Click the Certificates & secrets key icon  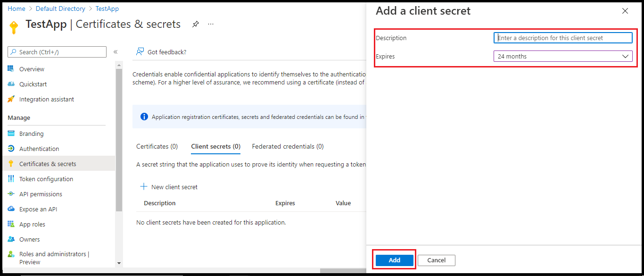11,164
